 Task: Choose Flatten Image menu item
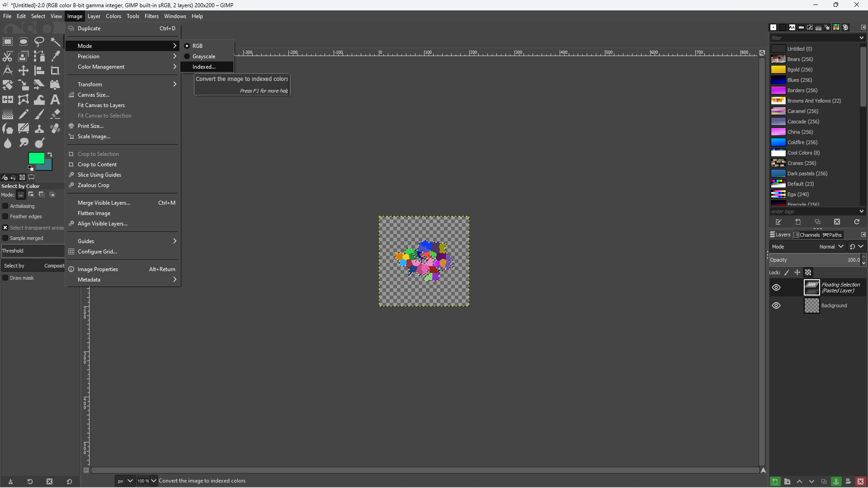click(x=94, y=213)
